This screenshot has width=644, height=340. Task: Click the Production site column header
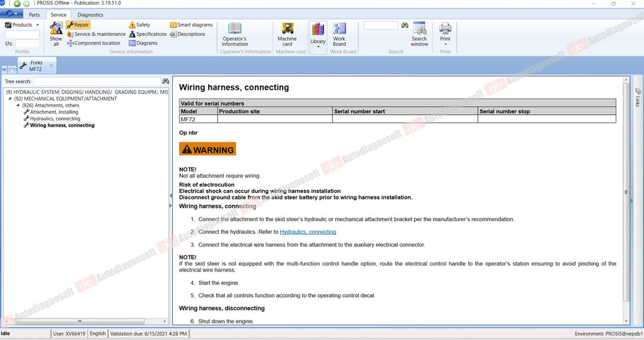275,111
